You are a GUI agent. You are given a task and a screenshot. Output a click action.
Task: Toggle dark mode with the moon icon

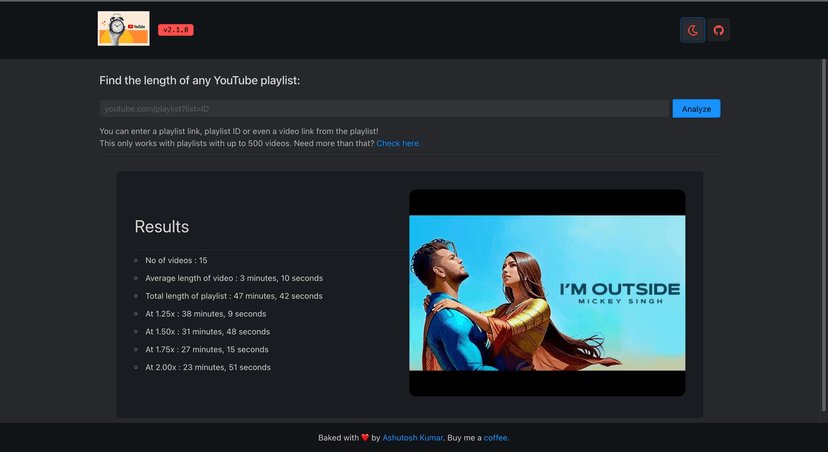coord(692,30)
